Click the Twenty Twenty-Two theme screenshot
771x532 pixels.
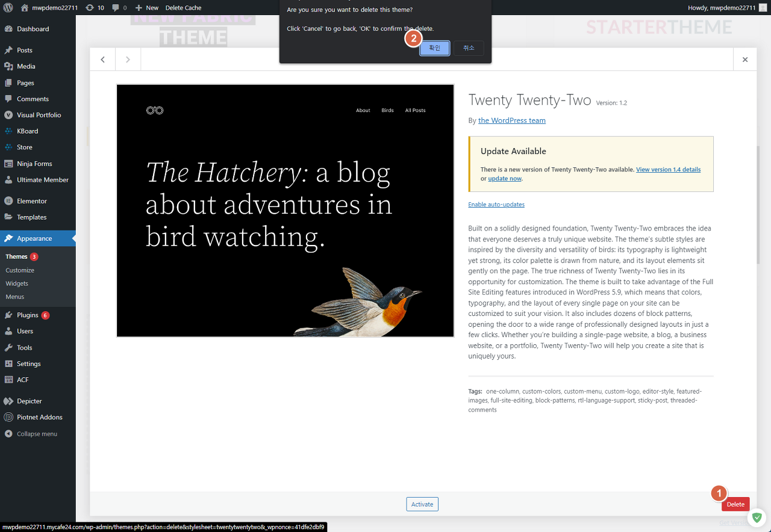[x=285, y=211]
